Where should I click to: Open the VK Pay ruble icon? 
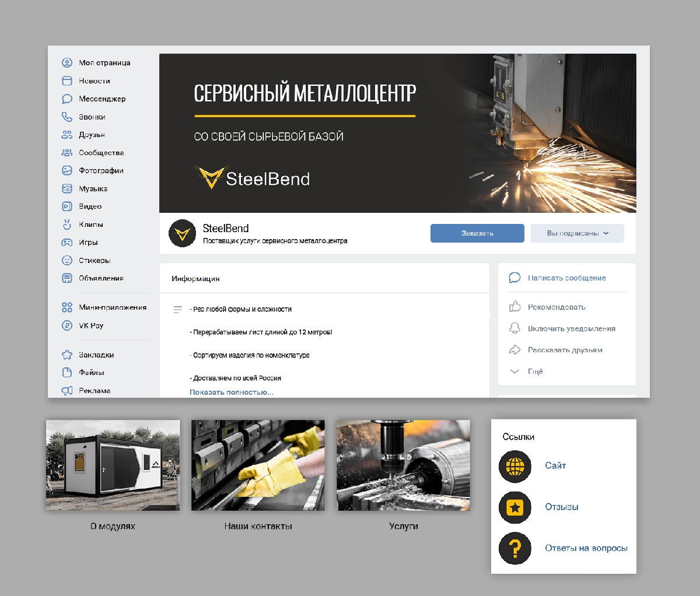67,325
